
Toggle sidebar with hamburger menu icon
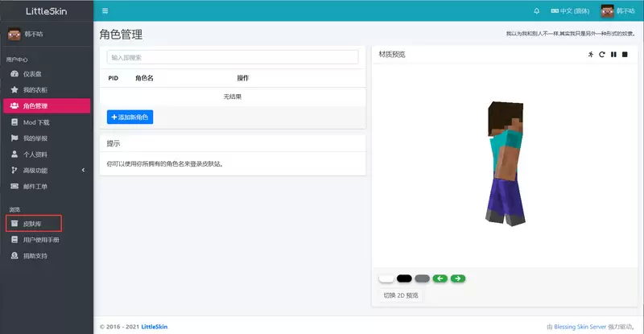point(105,11)
